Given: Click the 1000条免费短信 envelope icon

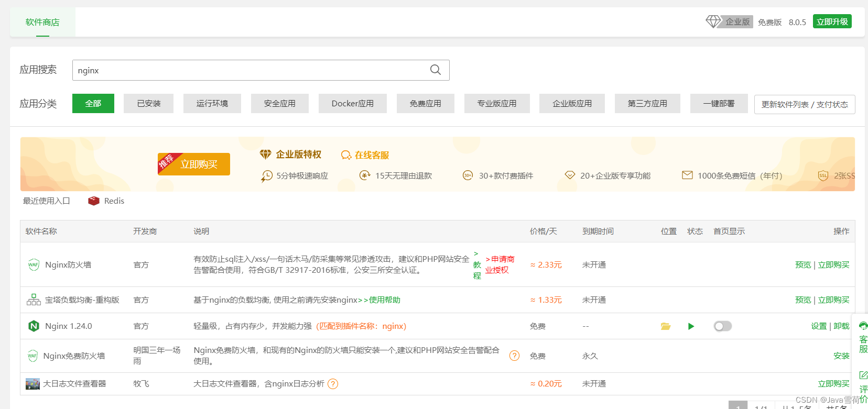Looking at the screenshot, I should tap(687, 175).
